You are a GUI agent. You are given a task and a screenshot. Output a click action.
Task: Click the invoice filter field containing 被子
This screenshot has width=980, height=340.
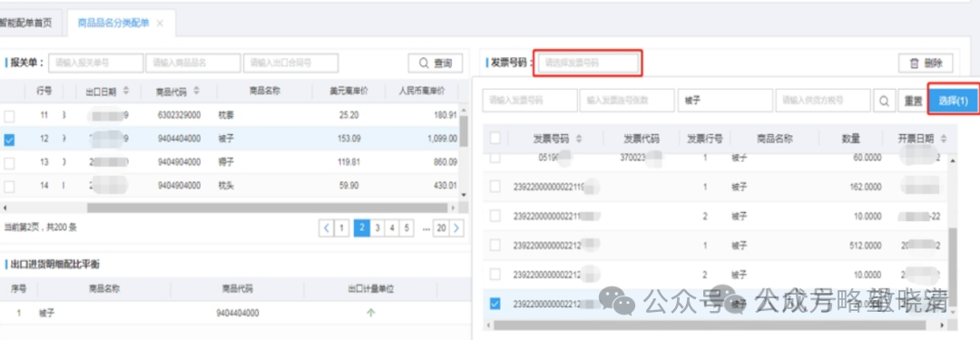coord(725,100)
